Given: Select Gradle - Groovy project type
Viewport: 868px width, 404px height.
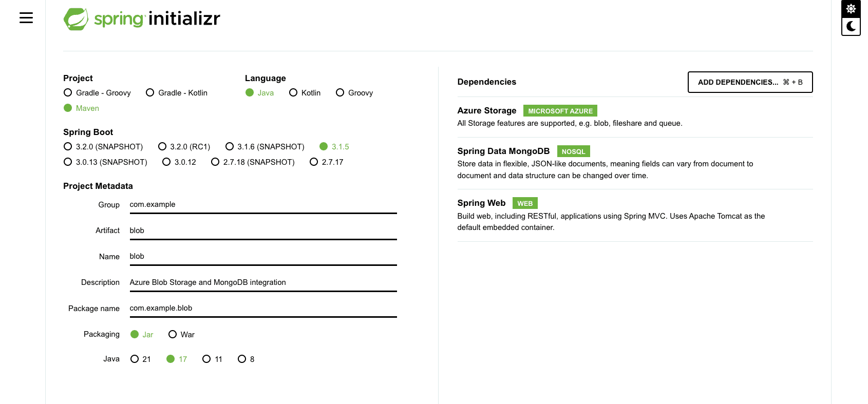Looking at the screenshot, I should pyautogui.click(x=68, y=93).
